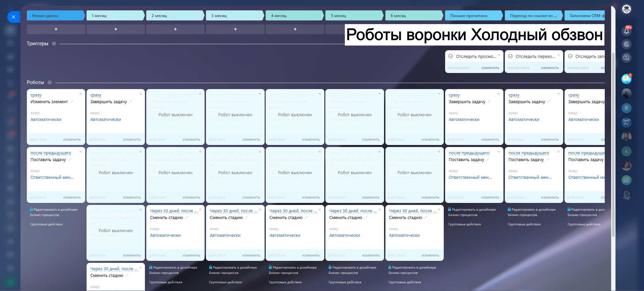Click pencil icon beside Изменить элемент

[71, 101]
